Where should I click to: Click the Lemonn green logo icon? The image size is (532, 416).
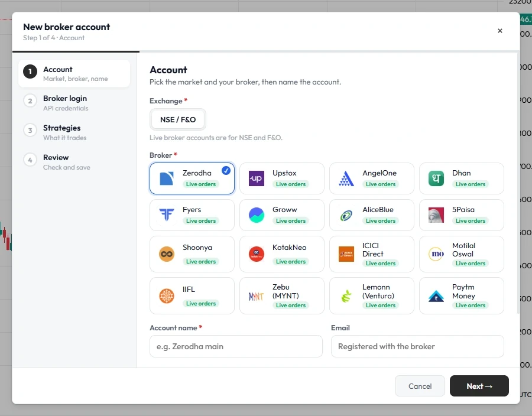coord(346,296)
